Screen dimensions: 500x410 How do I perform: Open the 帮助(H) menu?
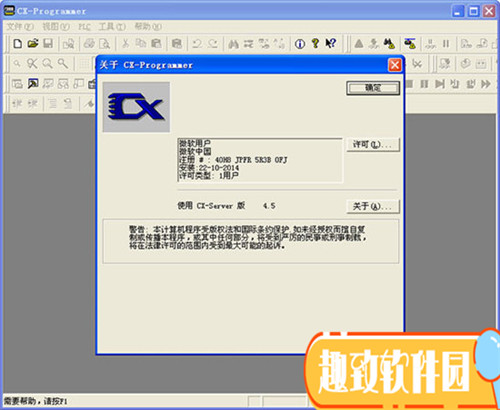148,27
